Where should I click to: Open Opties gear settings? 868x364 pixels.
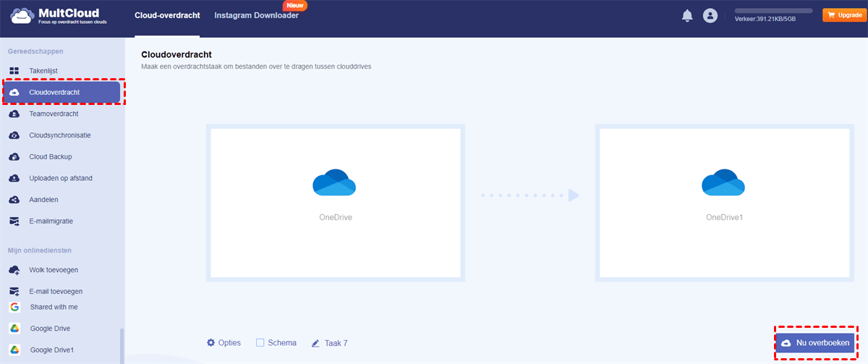224,343
